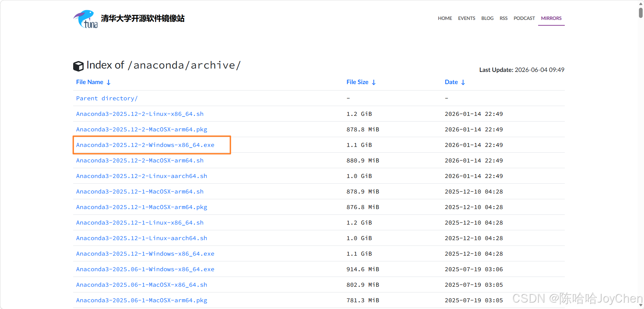Screen dimensions: 644x309
Task: Click the 878.8 MiB size cell
Action: pos(363,129)
